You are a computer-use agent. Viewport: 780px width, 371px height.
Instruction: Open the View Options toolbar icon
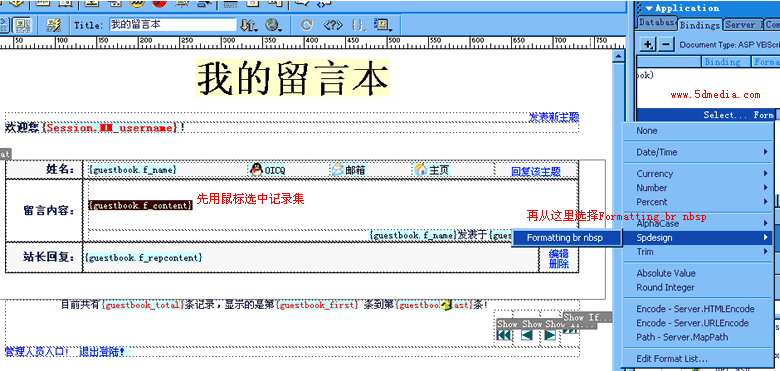(382, 25)
